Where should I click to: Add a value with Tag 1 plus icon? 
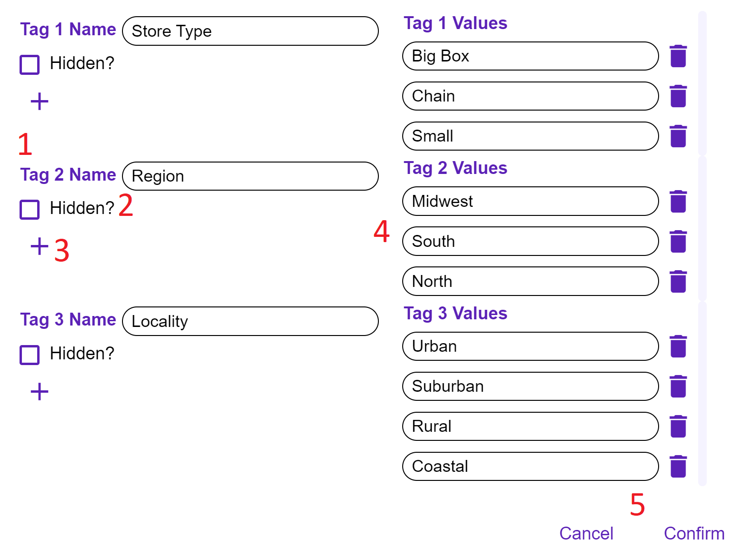pyautogui.click(x=40, y=102)
